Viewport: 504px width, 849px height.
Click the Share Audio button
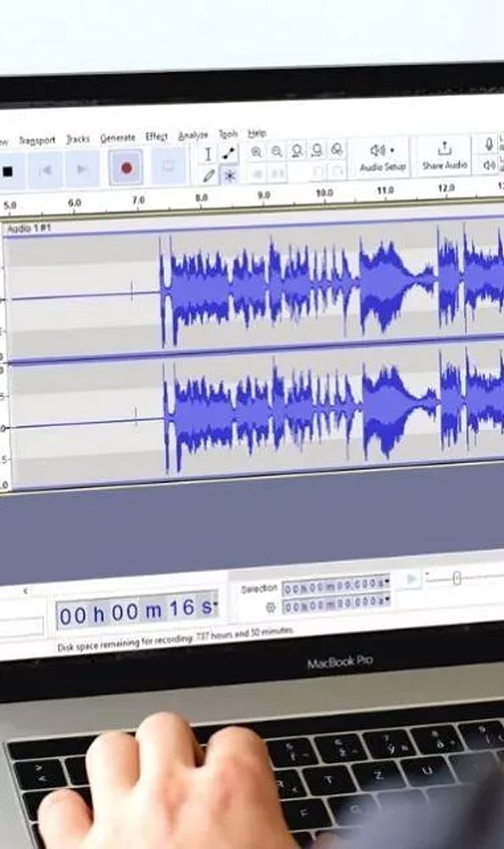tap(445, 155)
